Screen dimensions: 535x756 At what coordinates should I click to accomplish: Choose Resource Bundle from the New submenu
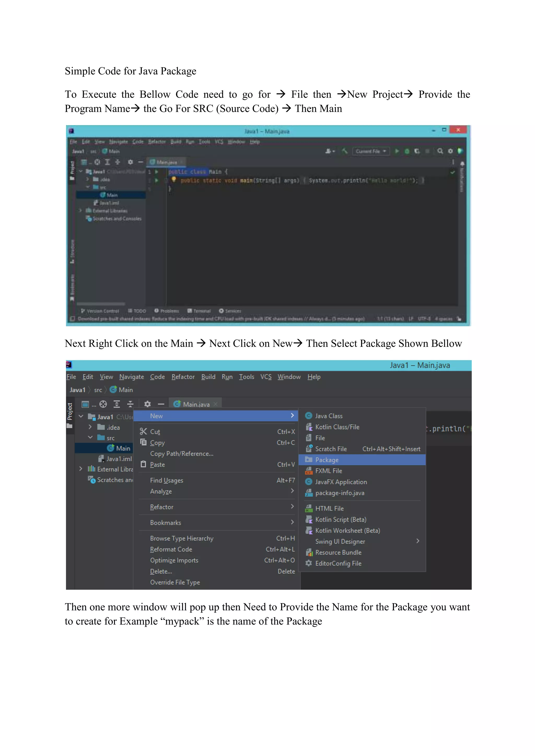[362, 552]
